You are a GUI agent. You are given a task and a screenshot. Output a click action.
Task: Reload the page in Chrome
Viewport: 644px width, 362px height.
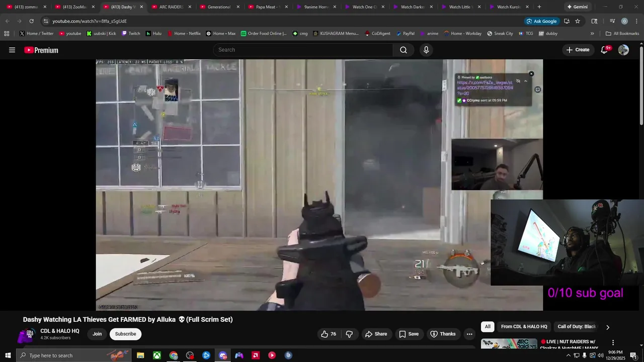(x=31, y=21)
